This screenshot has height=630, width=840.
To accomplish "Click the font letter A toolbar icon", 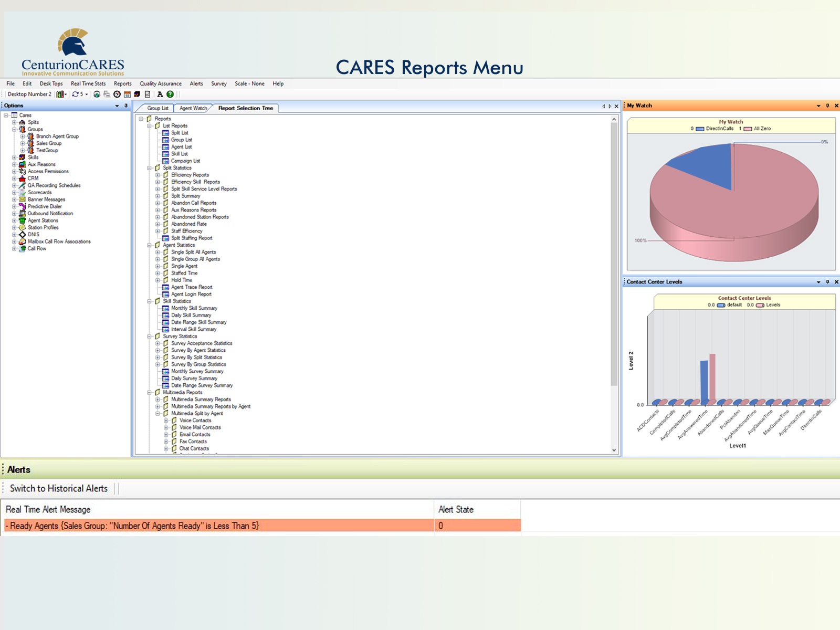I will 160,94.
